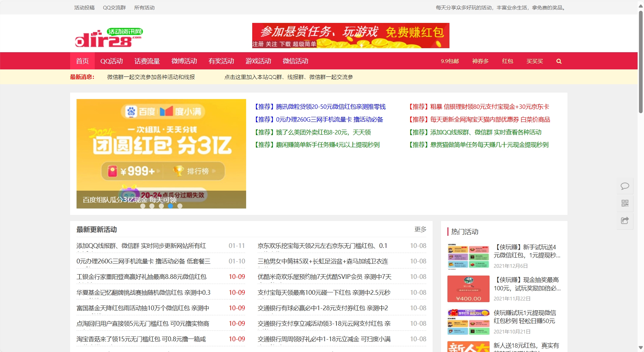Open article 富国基金天降红包雨活动
The width and height of the screenshot is (644, 352).
[x=143, y=308]
